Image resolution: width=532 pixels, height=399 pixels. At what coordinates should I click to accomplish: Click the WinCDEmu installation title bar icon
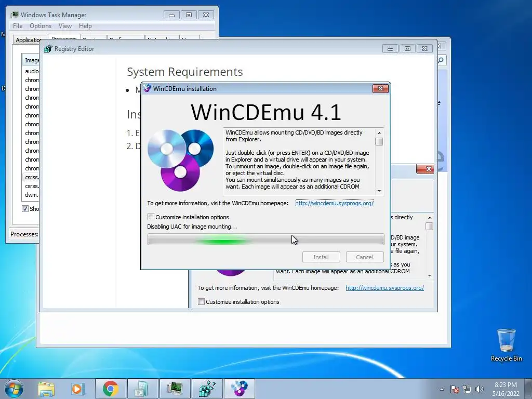click(x=147, y=88)
